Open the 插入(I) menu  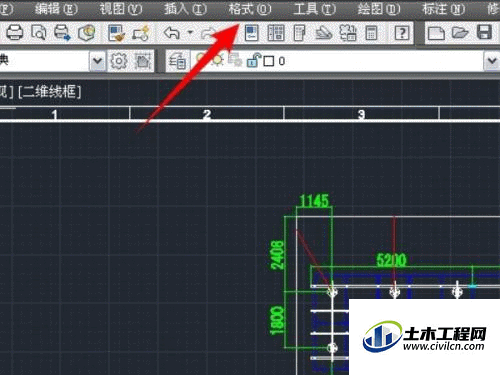[185, 9]
